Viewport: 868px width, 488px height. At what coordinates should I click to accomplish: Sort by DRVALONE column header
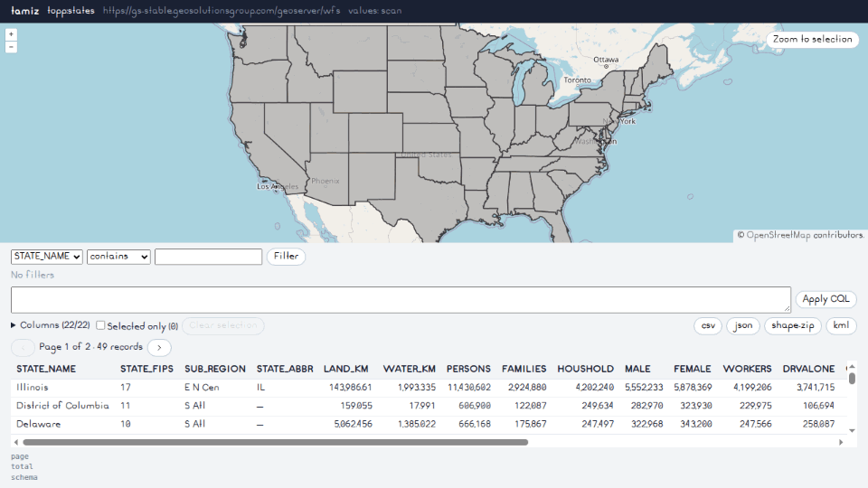pos(808,369)
